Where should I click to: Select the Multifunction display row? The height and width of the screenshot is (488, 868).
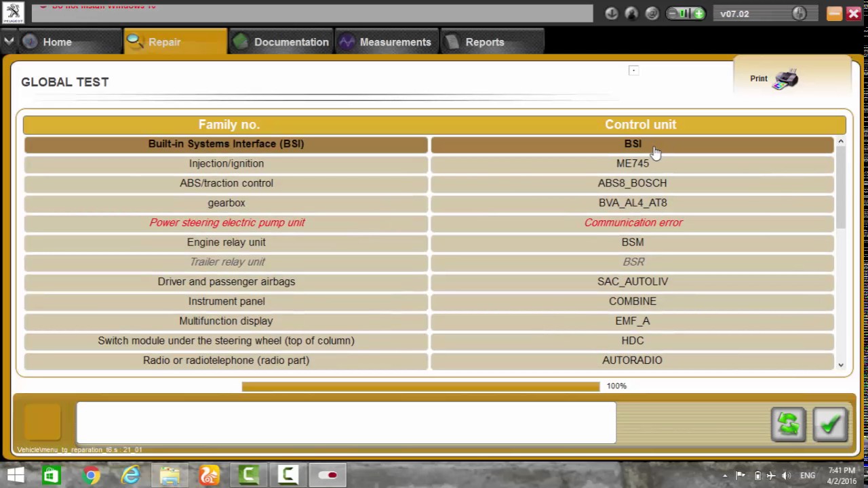pos(226,321)
